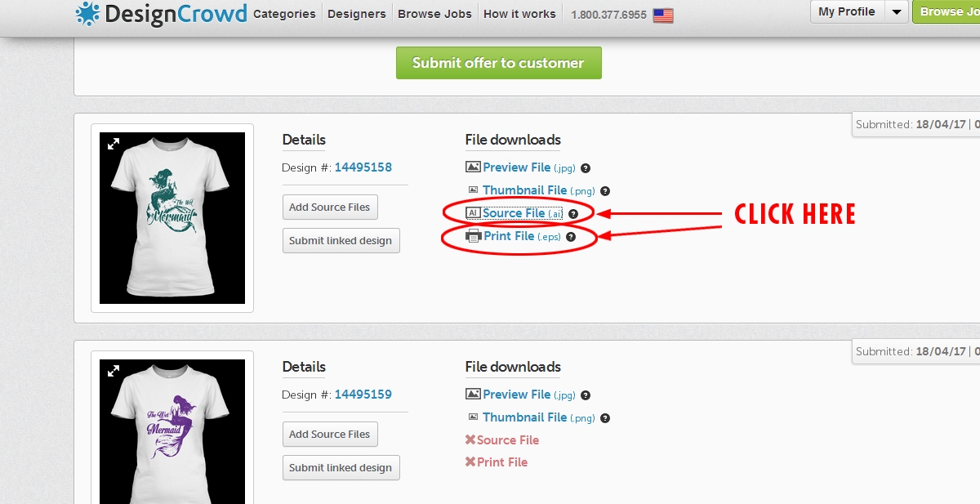
Task: Click Add Source Files for design 14495158
Action: coord(330,207)
